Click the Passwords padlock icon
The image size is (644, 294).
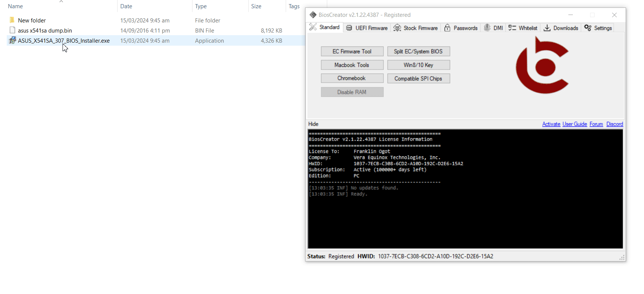tap(447, 28)
